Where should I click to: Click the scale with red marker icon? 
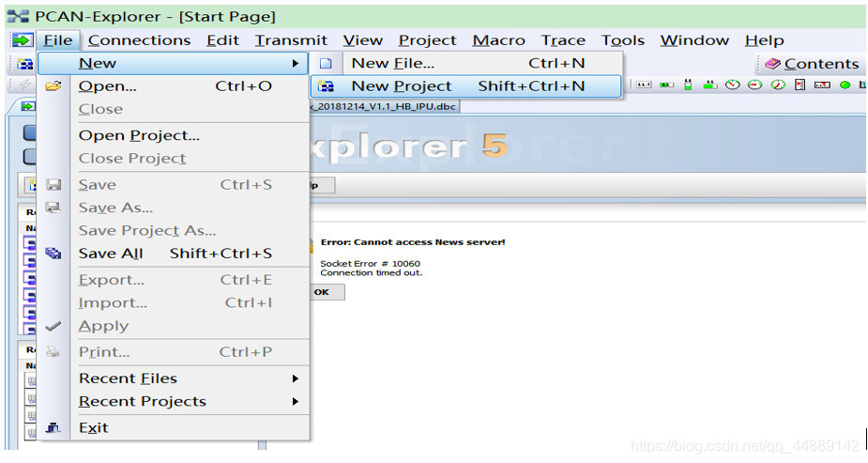(822, 85)
